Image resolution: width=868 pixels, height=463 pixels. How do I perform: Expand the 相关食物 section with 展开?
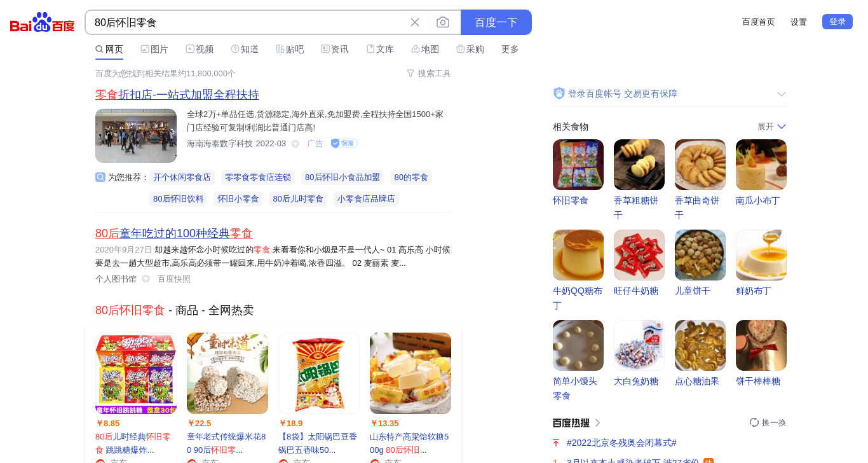(771, 127)
